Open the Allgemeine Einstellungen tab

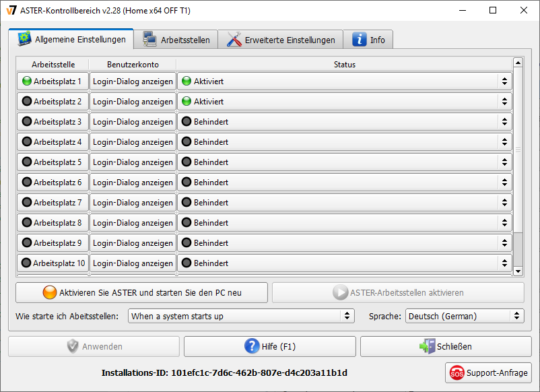[71, 39]
